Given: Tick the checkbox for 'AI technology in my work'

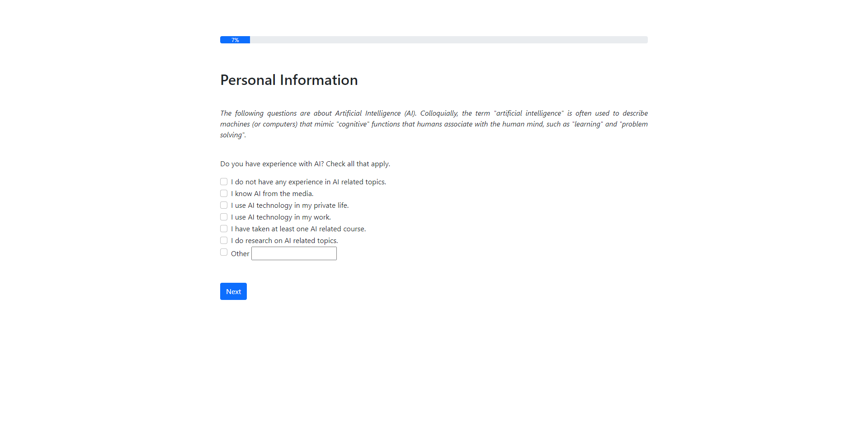Looking at the screenshot, I should tap(224, 217).
